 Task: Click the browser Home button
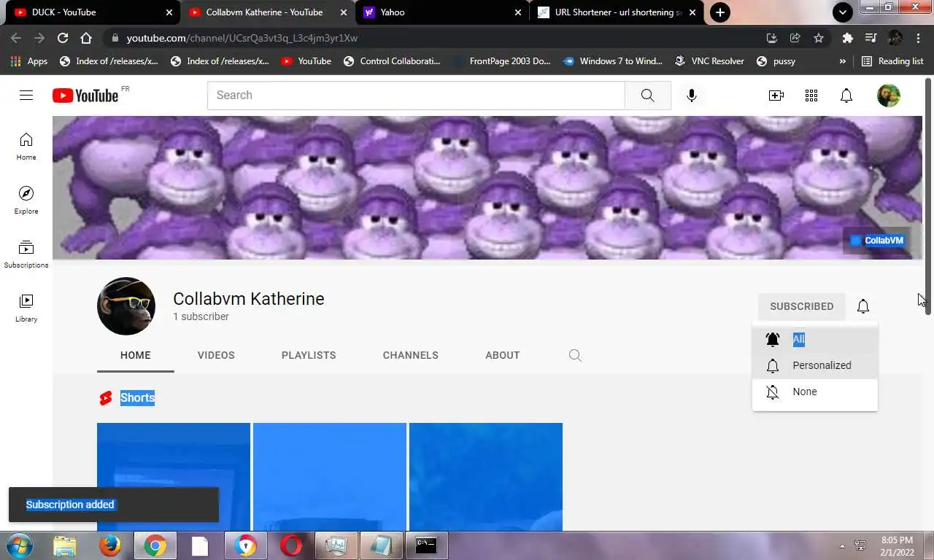click(x=86, y=38)
